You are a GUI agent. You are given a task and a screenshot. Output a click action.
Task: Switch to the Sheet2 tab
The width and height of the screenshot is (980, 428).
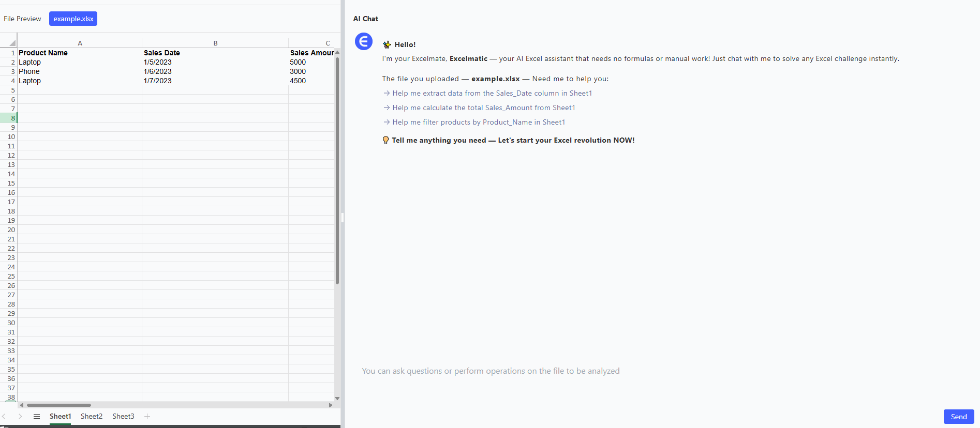coord(92,416)
